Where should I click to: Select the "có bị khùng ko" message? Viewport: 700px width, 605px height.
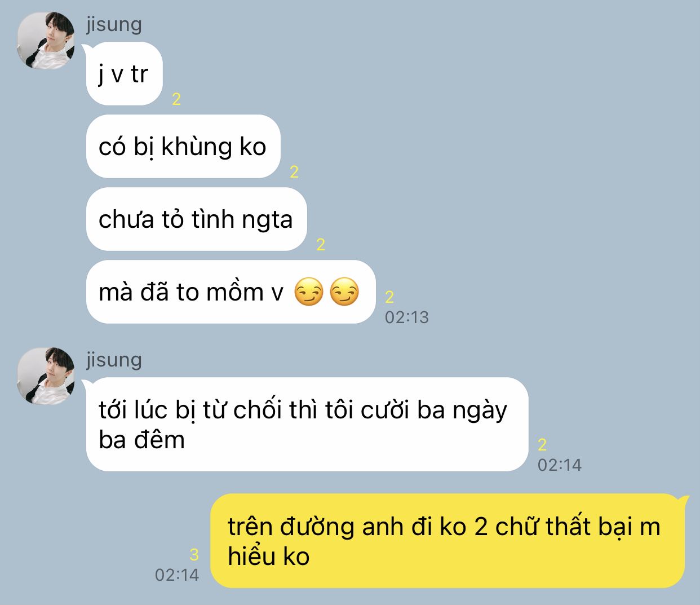click(x=183, y=147)
